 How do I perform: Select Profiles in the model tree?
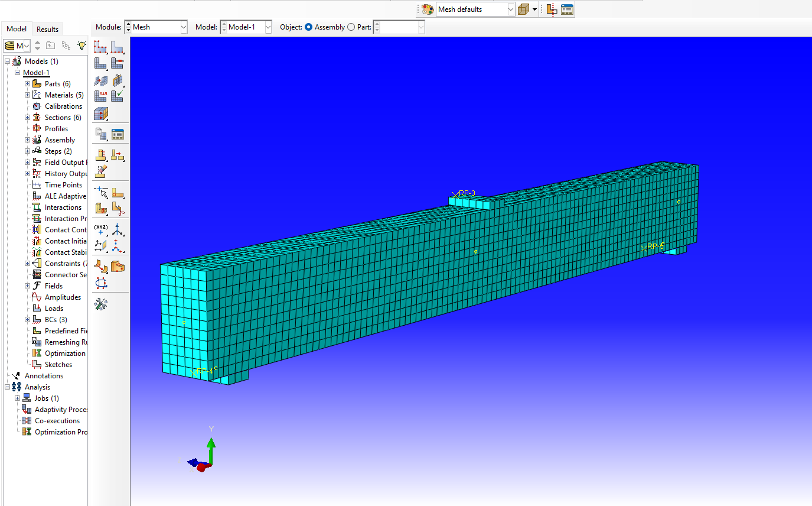coord(56,129)
